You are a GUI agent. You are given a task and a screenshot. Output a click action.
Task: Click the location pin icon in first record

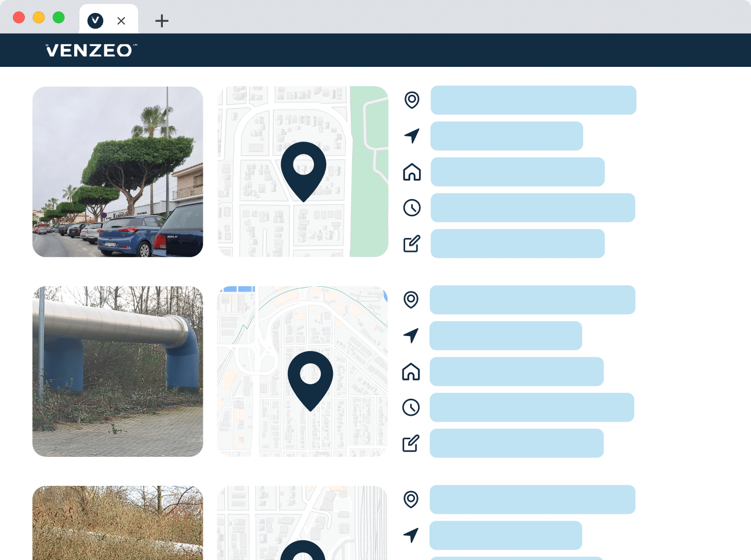[412, 100]
